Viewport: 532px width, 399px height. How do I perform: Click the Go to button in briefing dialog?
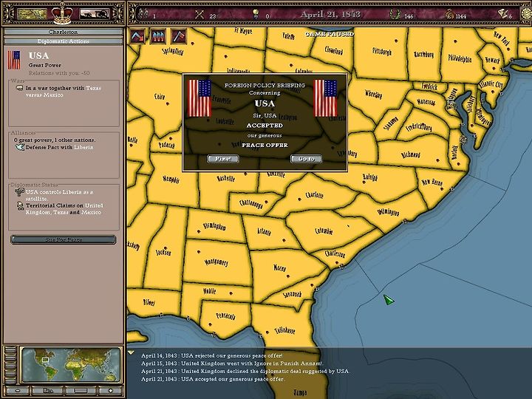pyautogui.click(x=306, y=159)
